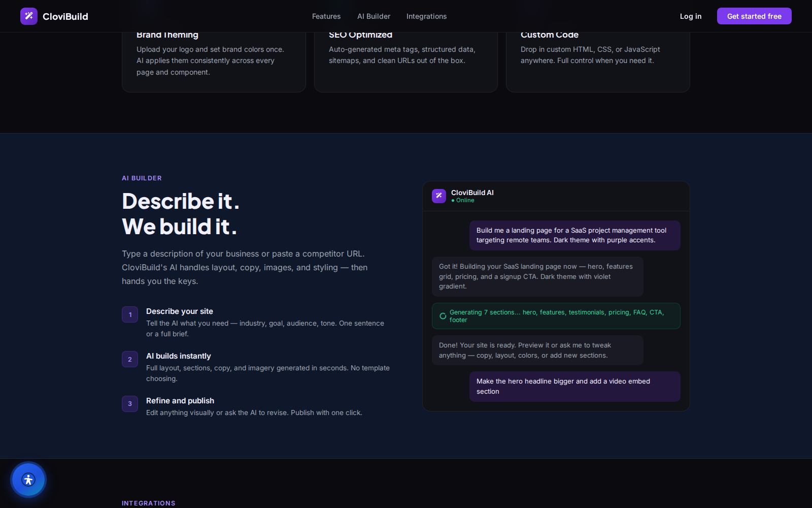Go to AI Builder nav item
This screenshot has width=812, height=508.
click(374, 16)
